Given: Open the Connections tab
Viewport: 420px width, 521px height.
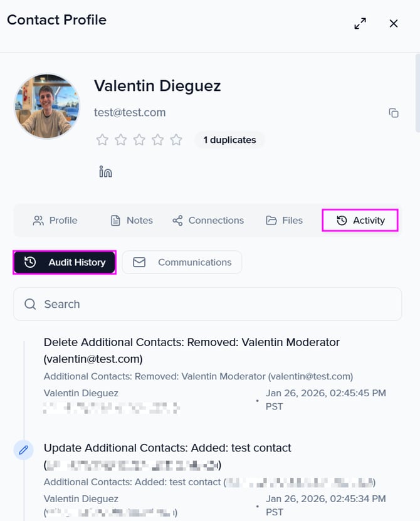Looking at the screenshot, I should pyautogui.click(x=208, y=220).
